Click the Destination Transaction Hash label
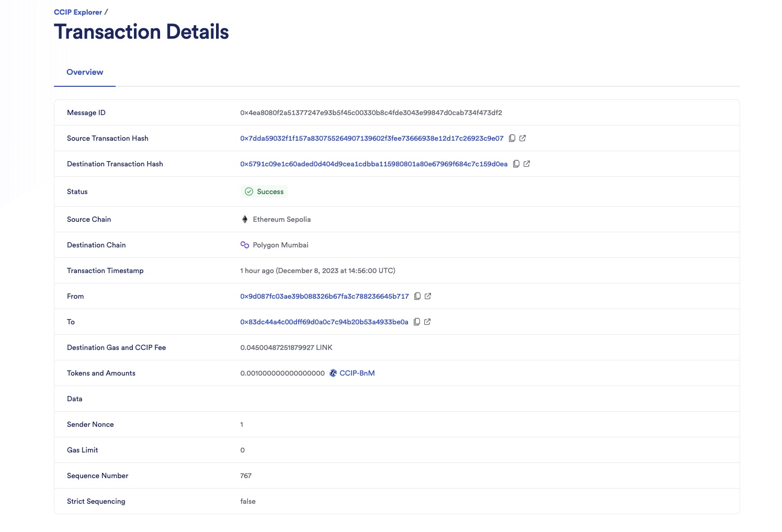 [115, 164]
